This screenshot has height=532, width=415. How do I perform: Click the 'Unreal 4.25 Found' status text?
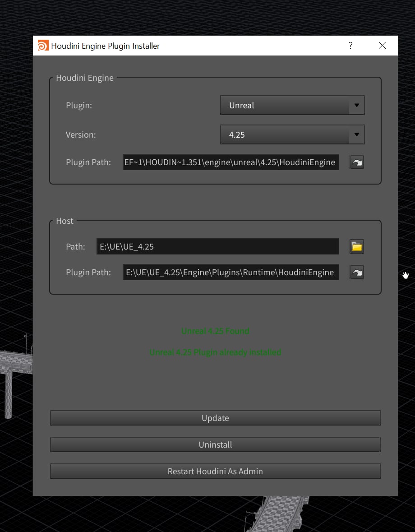(x=215, y=331)
